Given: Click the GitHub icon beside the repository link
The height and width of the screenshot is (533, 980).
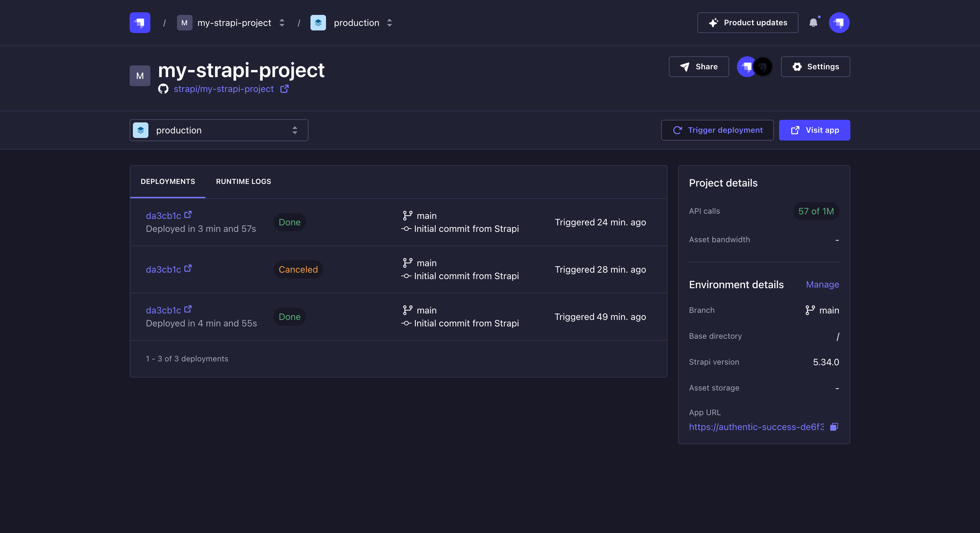Looking at the screenshot, I should coord(163,89).
